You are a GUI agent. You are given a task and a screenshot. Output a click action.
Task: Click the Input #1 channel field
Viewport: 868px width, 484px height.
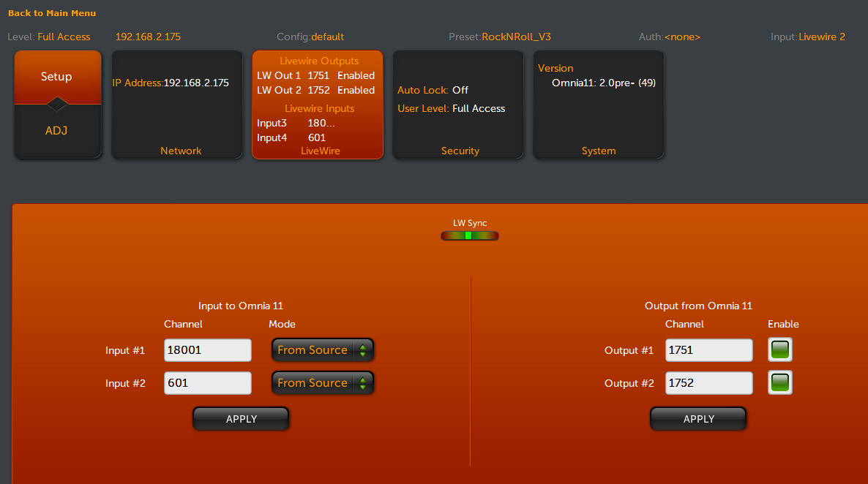coord(208,350)
